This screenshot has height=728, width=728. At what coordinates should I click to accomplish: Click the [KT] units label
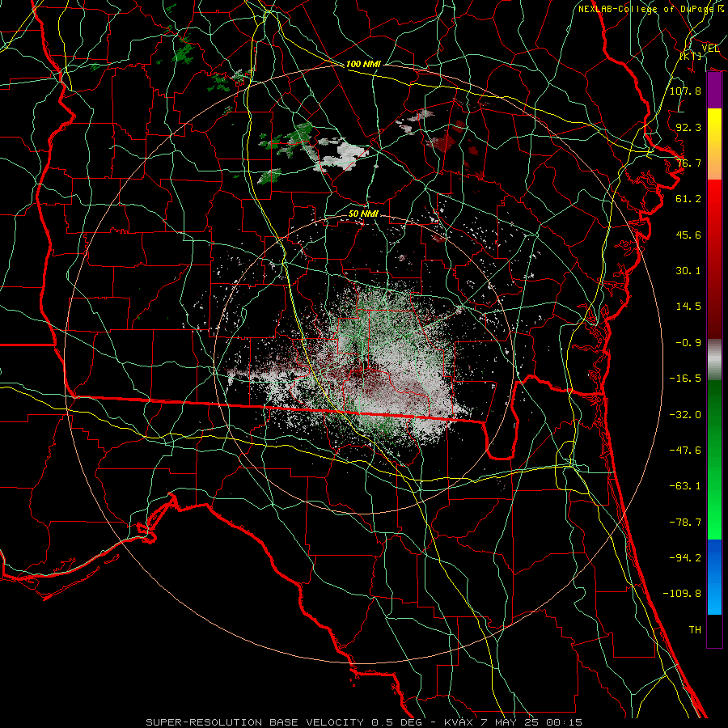click(x=691, y=56)
